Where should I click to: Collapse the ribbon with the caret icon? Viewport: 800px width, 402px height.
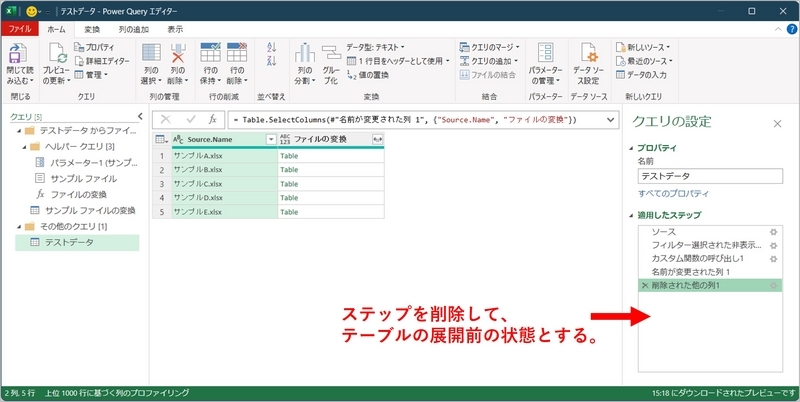click(x=778, y=30)
